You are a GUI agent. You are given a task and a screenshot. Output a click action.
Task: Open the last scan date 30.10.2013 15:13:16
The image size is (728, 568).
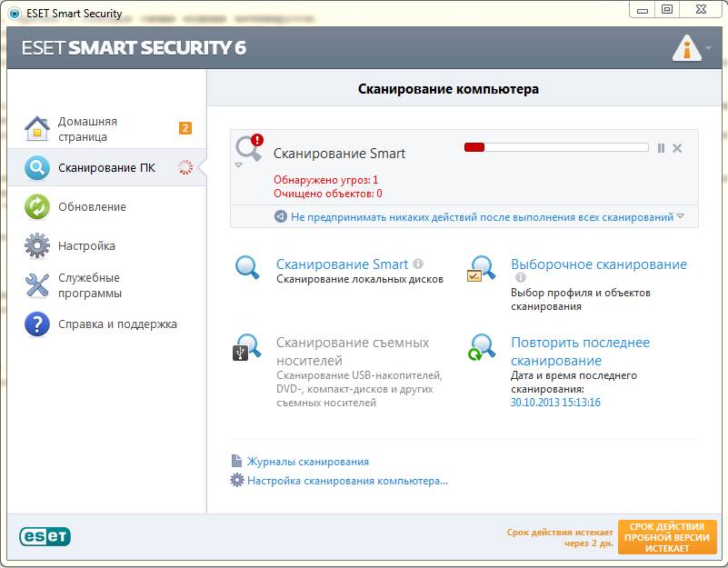555,403
